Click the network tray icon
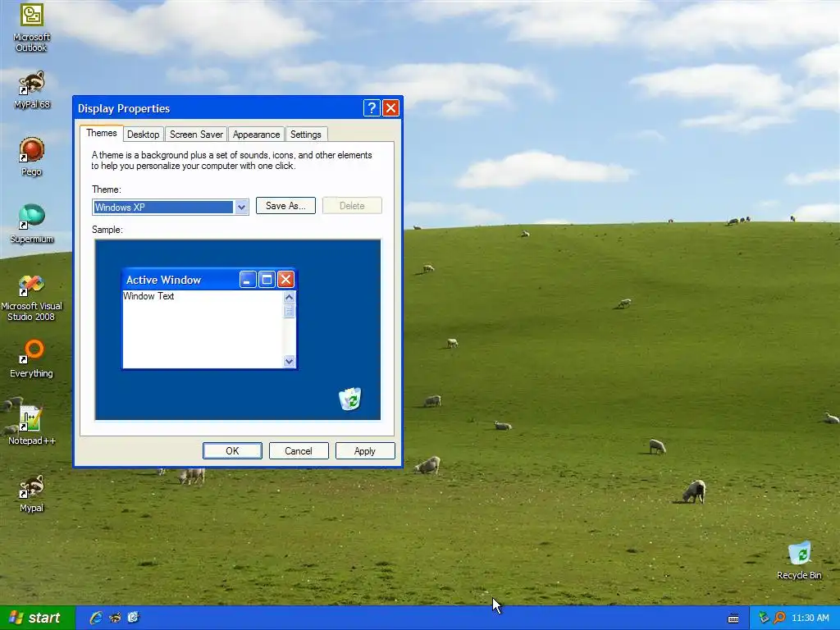 coord(764,619)
